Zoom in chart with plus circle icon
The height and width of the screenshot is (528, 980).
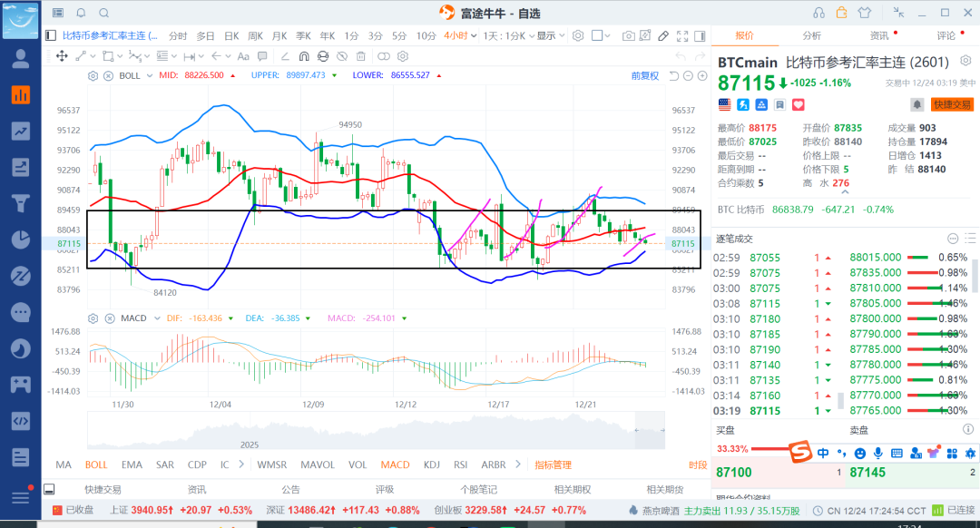click(702, 75)
